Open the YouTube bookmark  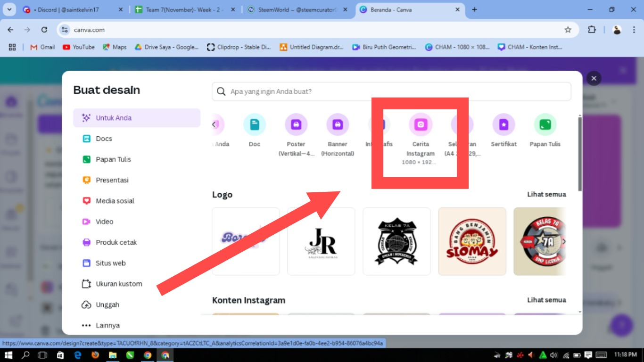79,47
